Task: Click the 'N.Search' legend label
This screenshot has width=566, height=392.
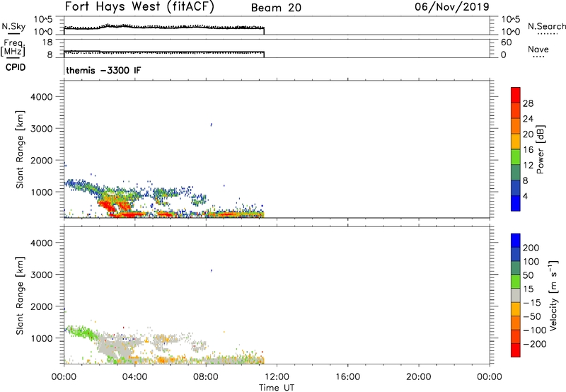Action: pyautogui.click(x=546, y=26)
